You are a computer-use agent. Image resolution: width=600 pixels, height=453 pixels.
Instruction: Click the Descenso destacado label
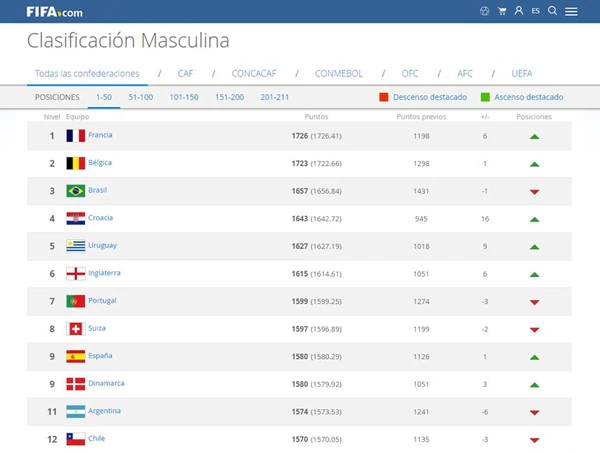(430, 97)
